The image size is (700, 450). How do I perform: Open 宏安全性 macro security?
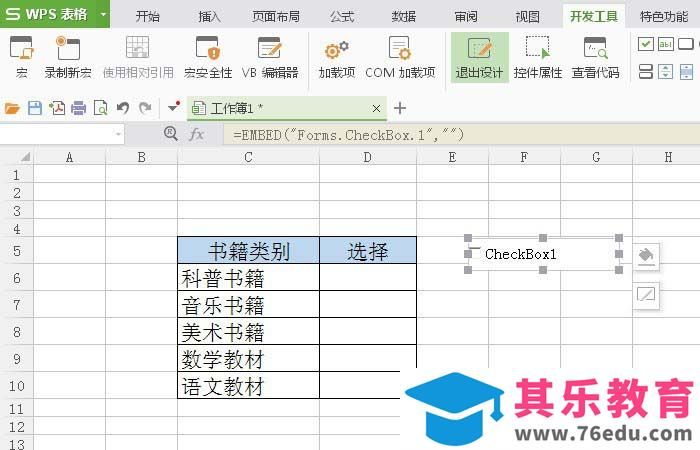[x=208, y=57]
